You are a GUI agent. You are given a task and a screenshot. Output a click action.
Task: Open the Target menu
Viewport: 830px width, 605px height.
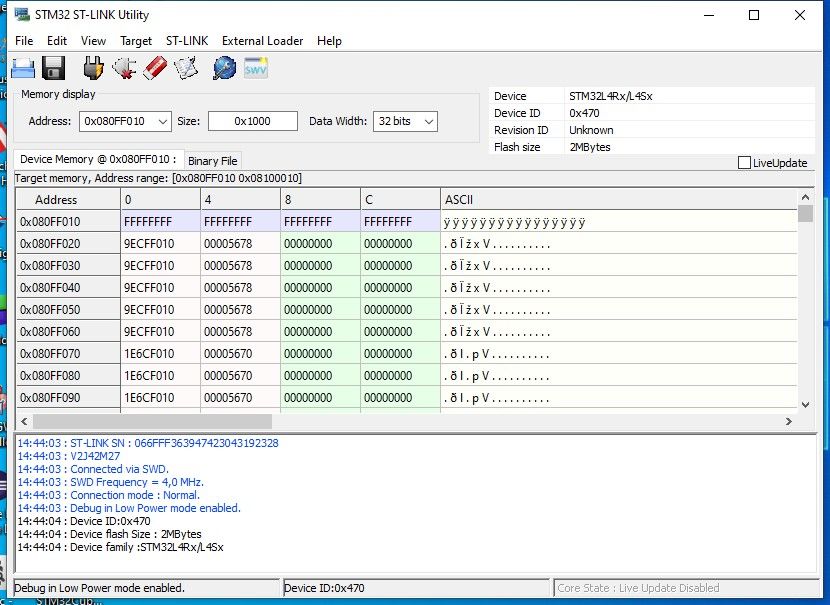(136, 41)
